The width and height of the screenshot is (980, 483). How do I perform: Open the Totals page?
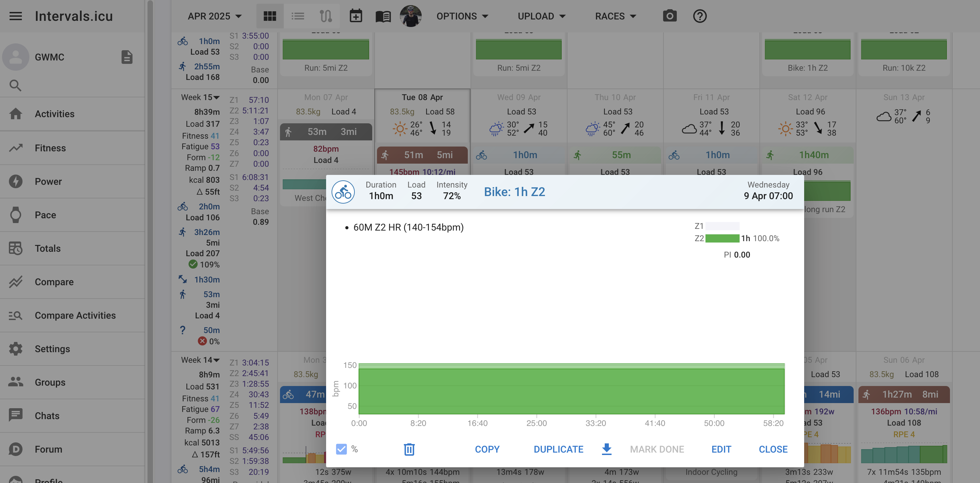72,248
